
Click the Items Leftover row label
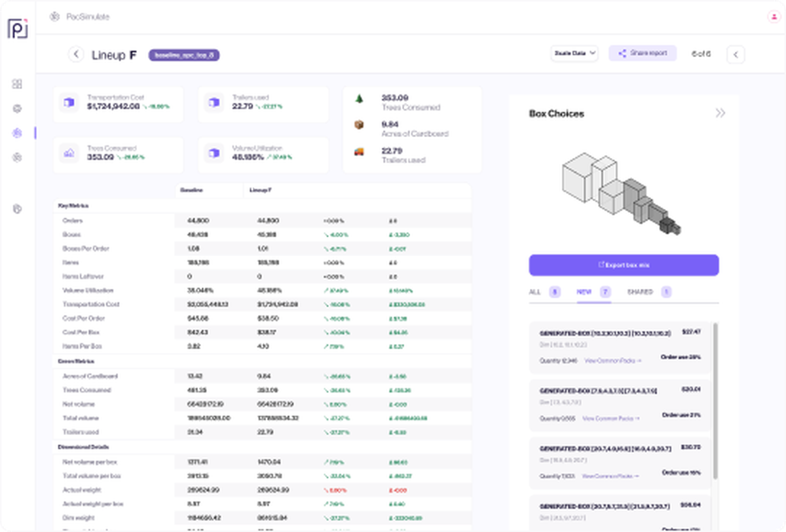click(83, 276)
